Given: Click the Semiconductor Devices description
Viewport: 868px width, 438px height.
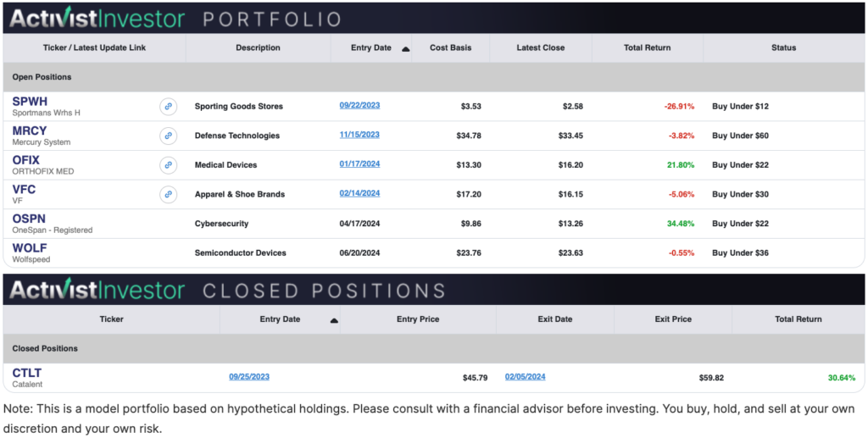Looking at the screenshot, I should click(240, 252).
